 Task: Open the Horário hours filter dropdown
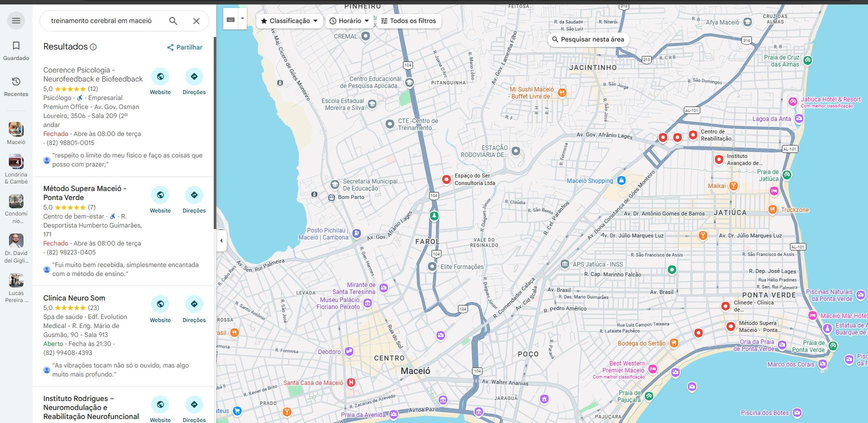coord(349,21)
